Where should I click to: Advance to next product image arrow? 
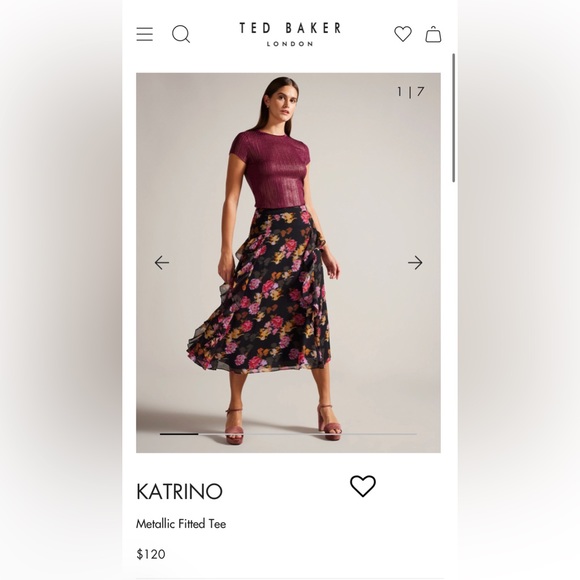[x=415, y=263]
